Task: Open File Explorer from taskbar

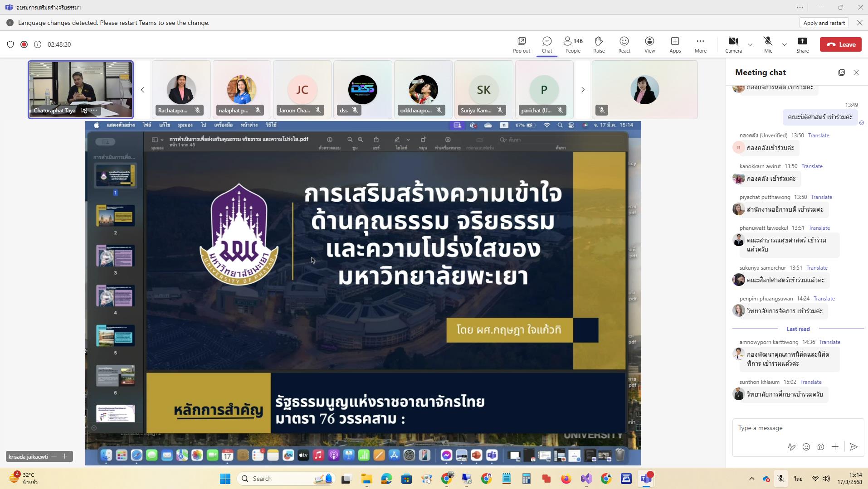Action: point(366,479)
